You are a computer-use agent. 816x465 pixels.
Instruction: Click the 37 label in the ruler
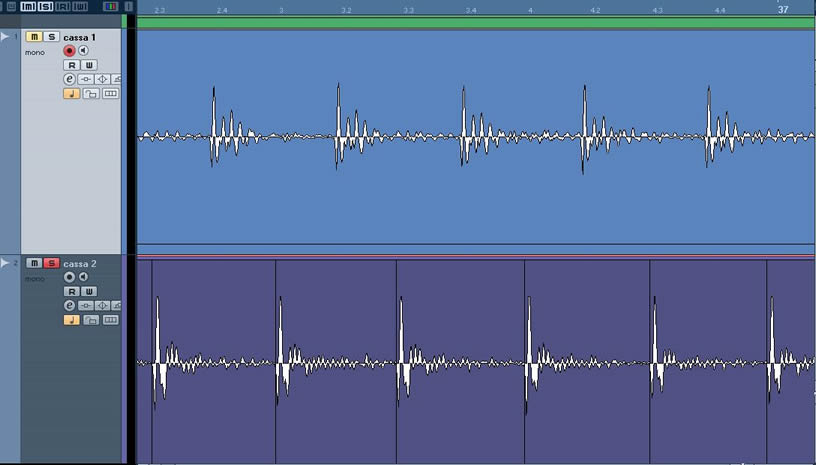(783, 9)
